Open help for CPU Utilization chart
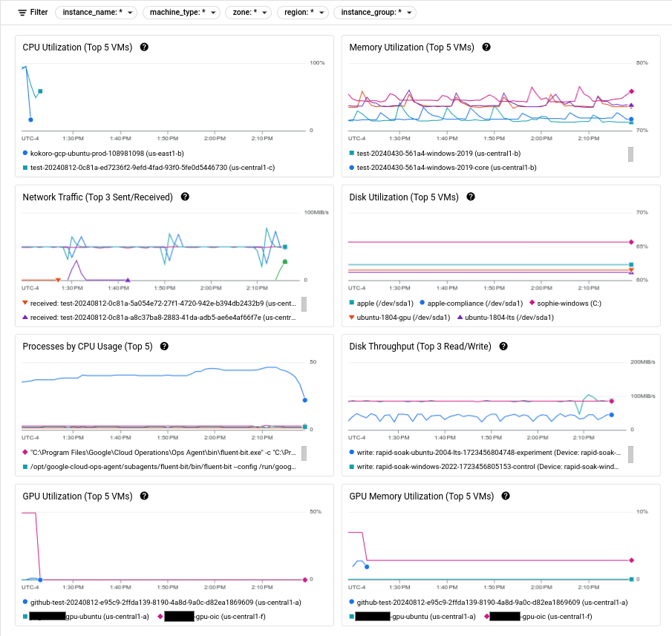 (144, 47)
